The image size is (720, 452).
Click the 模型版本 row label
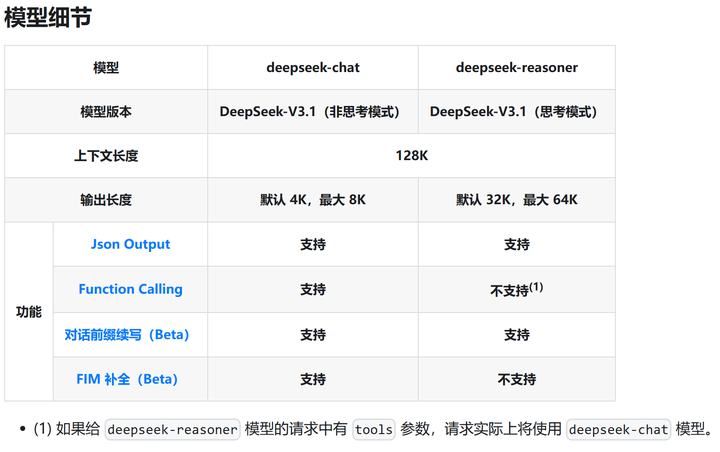(106, 112)
